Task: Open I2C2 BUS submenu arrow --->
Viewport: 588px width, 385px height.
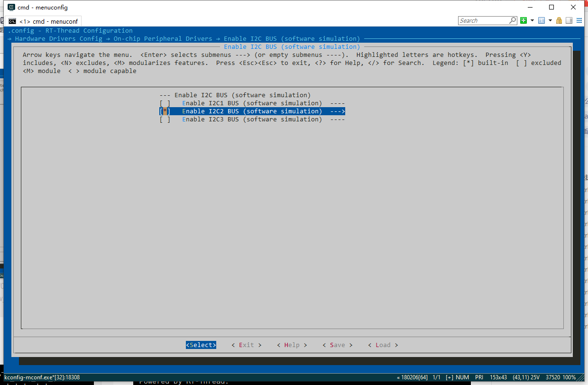Action: click(337, 111)
